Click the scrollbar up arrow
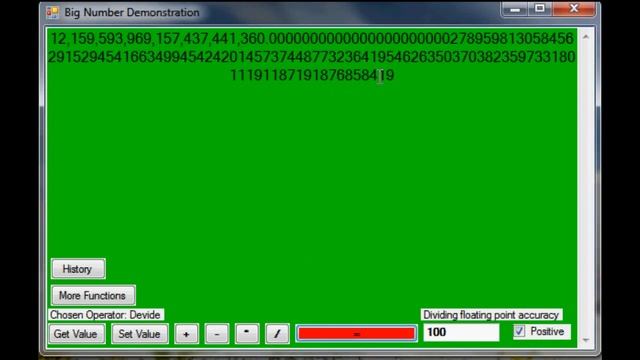This screenshot has height=360, width=640. click(x=586, y=37)
